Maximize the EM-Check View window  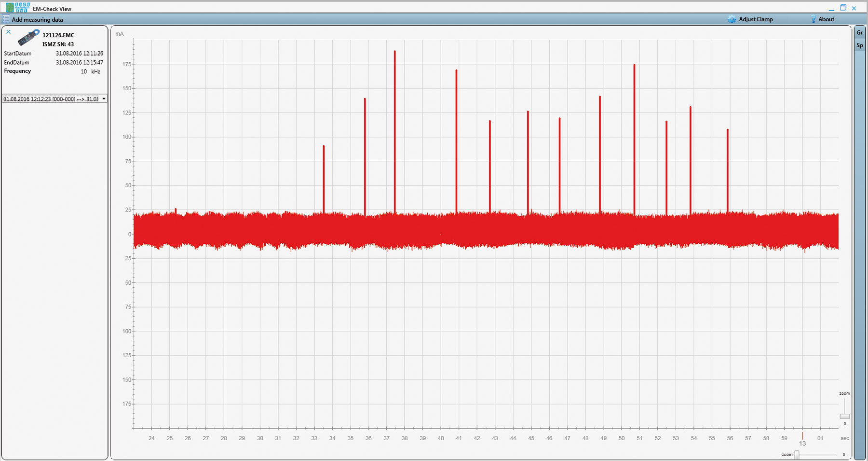tap(843, 8)
